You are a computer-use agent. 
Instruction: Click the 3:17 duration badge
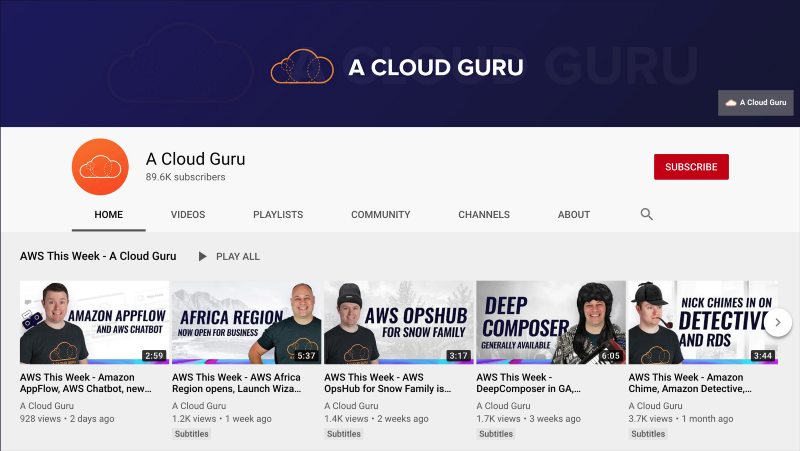[458, 356]
